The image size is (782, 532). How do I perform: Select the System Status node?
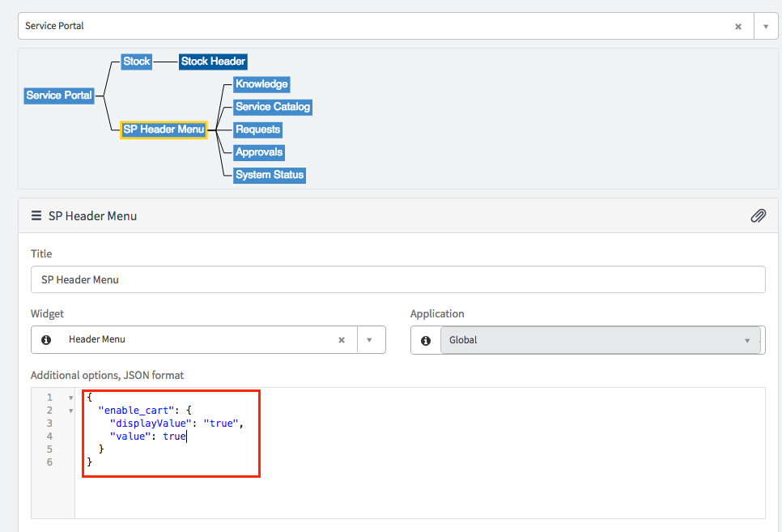(270, 175)
